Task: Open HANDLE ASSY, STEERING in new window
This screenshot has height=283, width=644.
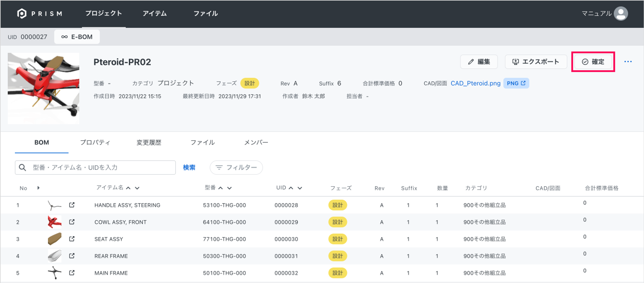Action: pos(72,205)
